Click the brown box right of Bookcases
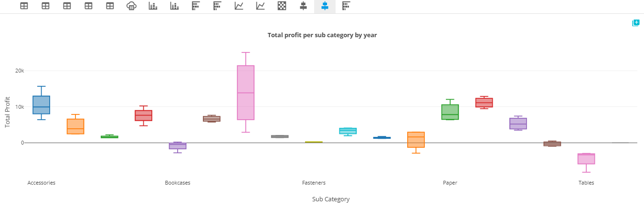This screenshot has height=207, width=644. tap(211, 119)
